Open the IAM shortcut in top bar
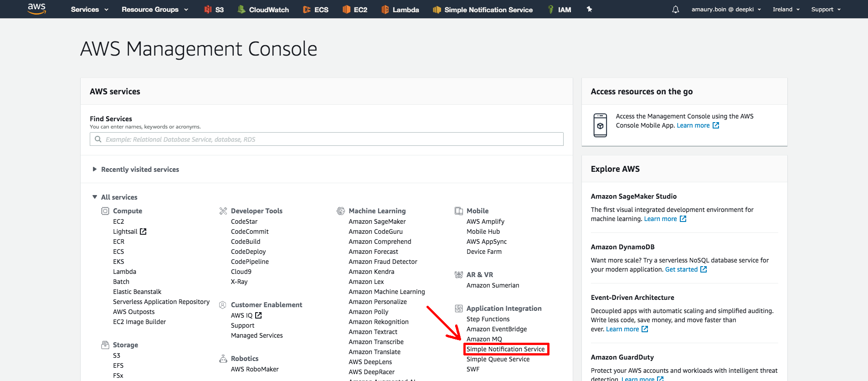 (559, 10)
